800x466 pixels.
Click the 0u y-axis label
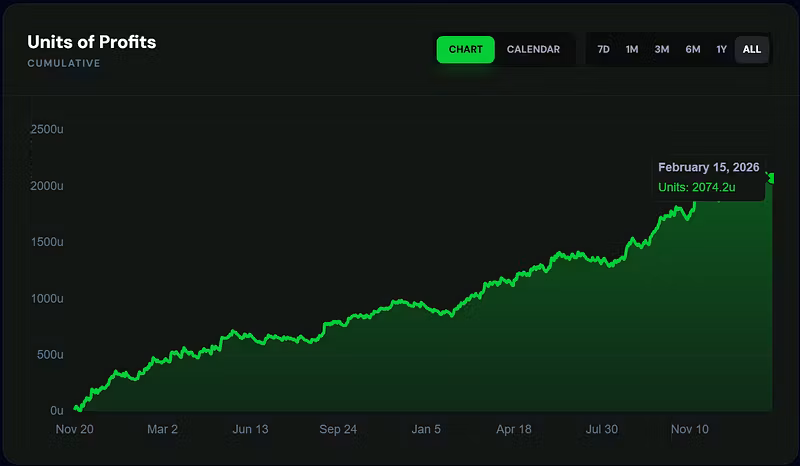coord(57,411)
